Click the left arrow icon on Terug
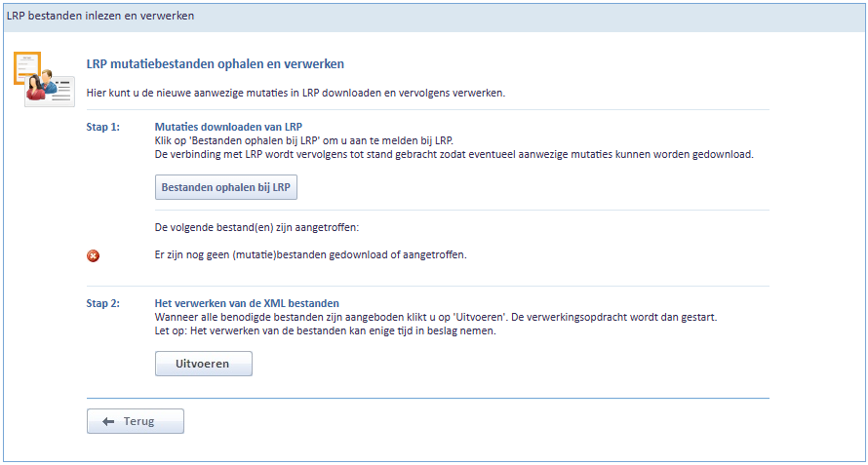 point(108,421)
